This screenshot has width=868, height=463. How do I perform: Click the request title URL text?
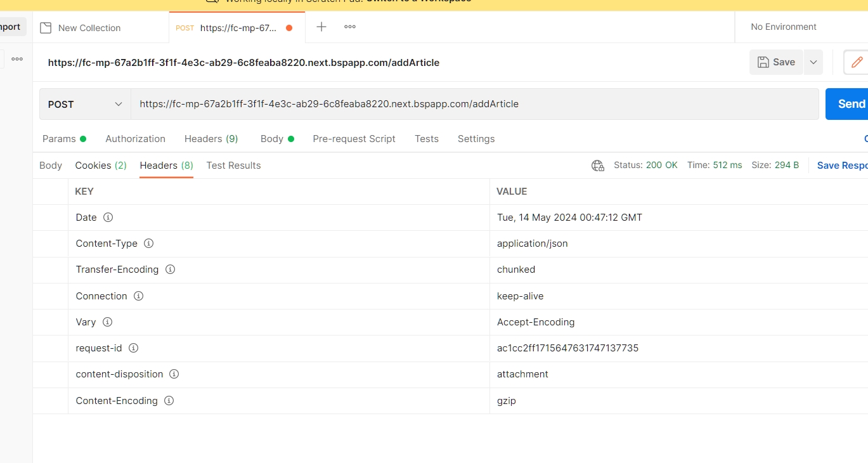(x=243, y=62)
